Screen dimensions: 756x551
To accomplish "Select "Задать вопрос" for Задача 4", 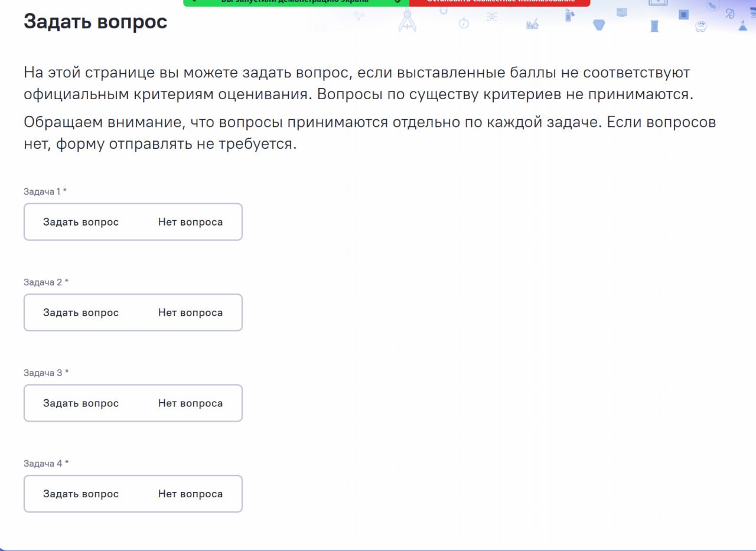I will pyautogui.click(x=81, y=494).
